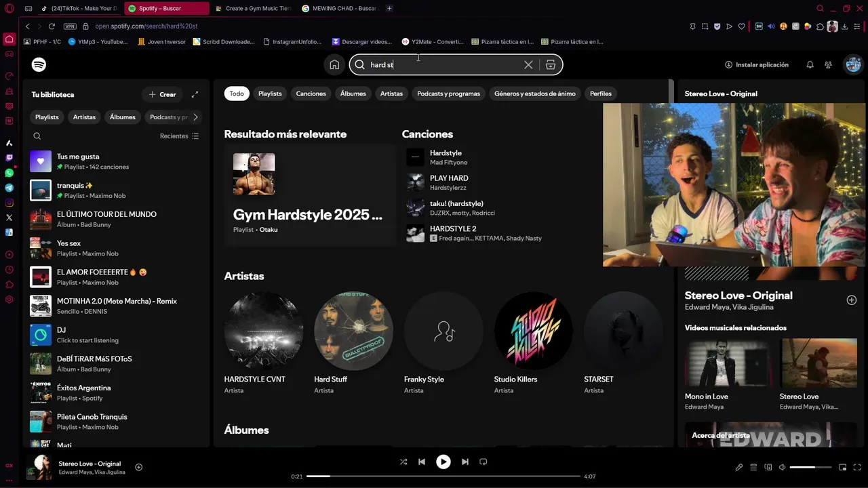Clear the search field with the X icon
868x488 pixels.
click(x=528, y=65)
